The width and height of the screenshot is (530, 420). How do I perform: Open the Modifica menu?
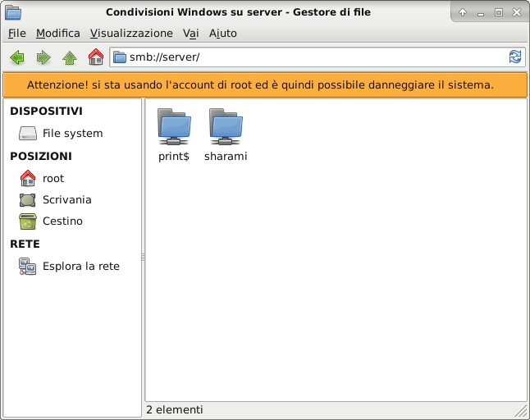58,33
